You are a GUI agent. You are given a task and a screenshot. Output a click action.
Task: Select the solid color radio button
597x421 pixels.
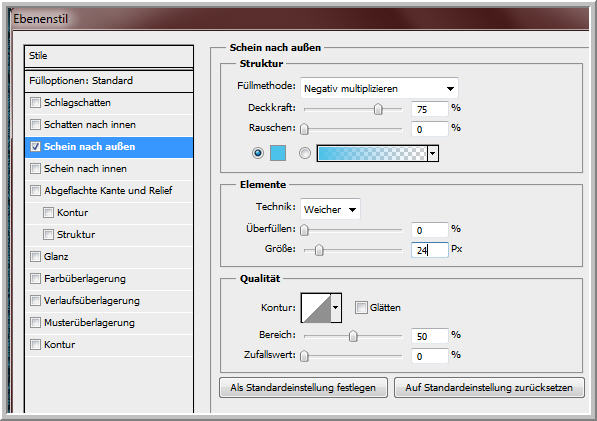pyautogui.click(x=258, y=153)
